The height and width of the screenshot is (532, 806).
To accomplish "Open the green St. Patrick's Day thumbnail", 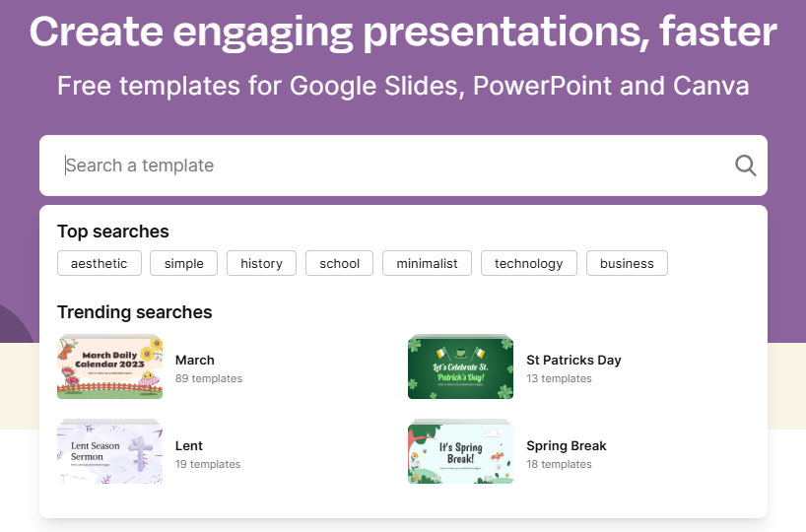I will (460, 367).
